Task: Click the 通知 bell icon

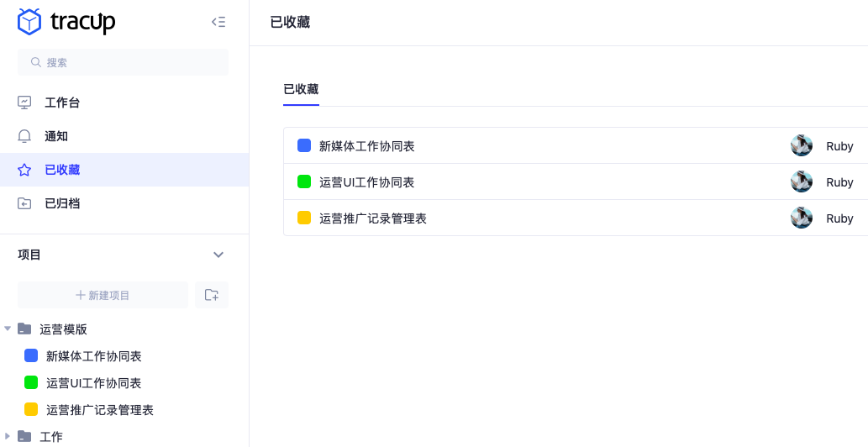Action: (24, 136)
